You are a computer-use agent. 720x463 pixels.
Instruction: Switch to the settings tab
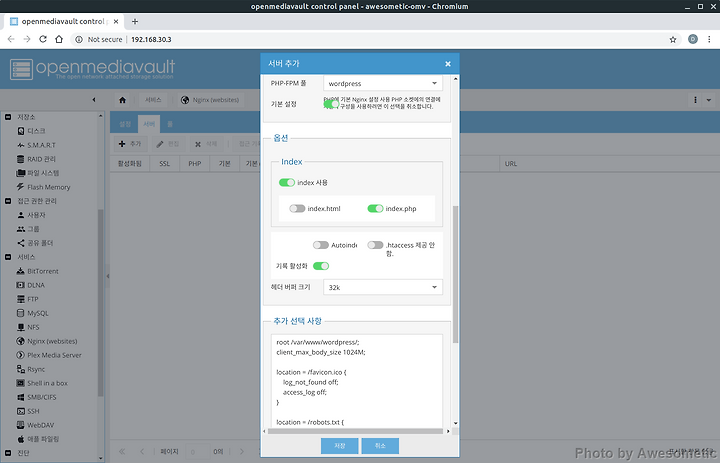pos(125,124)
